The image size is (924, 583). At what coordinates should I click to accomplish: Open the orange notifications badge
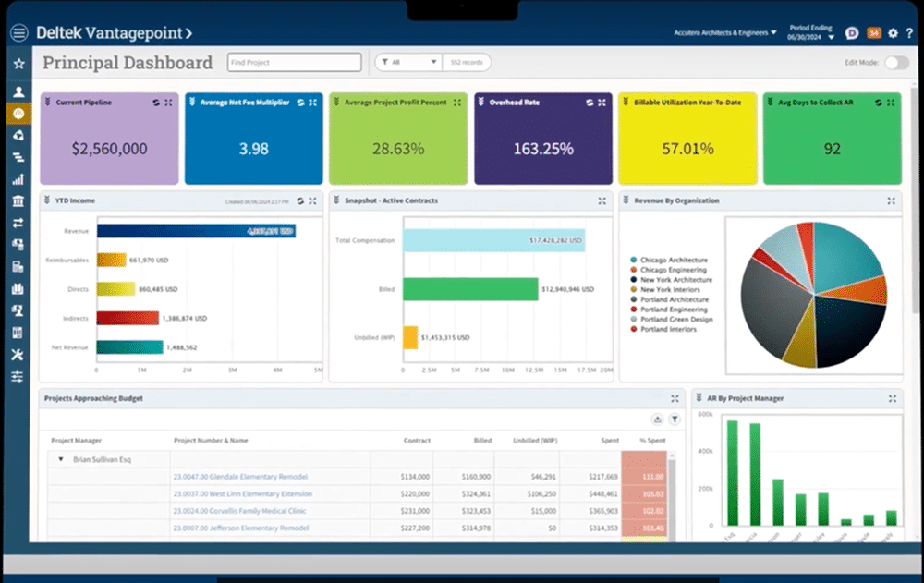pyautogui.click(x=874, y=33)
